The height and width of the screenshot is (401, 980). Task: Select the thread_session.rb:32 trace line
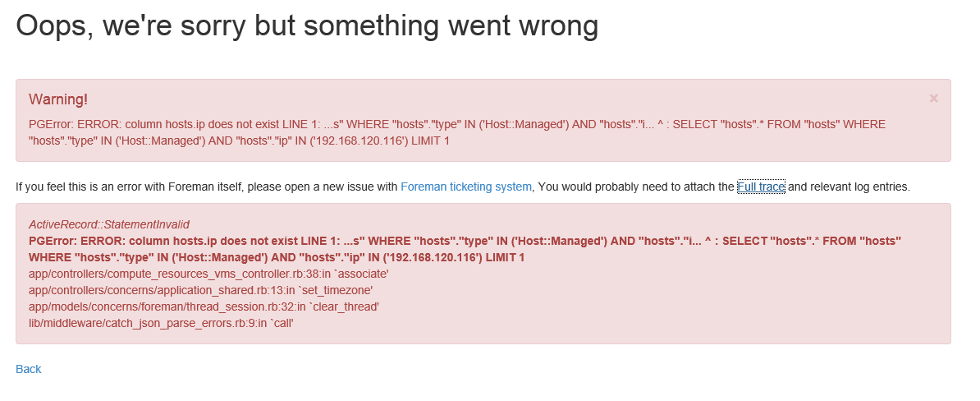click(x=204, y=307)
